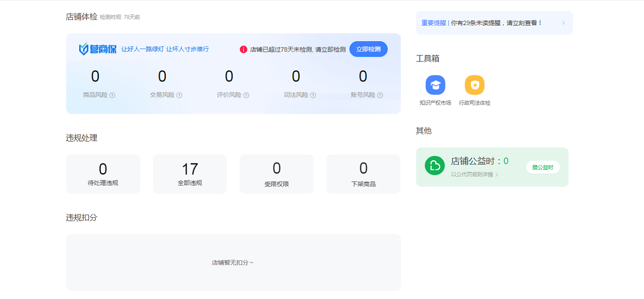The width and height of the screenshot is (644, 299).
Task: Click 工具箱 heading
Action: (x=428, y=59)
